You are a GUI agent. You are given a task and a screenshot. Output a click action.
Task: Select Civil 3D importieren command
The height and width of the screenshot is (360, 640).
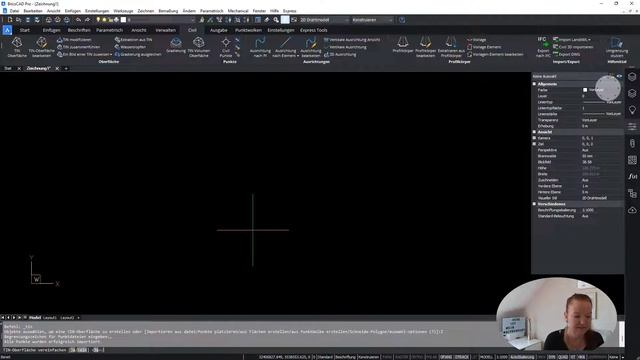click(573, 47)
